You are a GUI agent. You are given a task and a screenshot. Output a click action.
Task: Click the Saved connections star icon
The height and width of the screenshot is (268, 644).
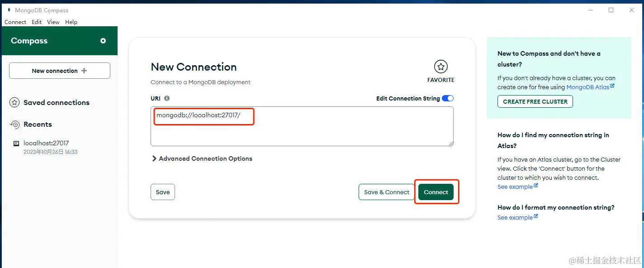(14, 102)
